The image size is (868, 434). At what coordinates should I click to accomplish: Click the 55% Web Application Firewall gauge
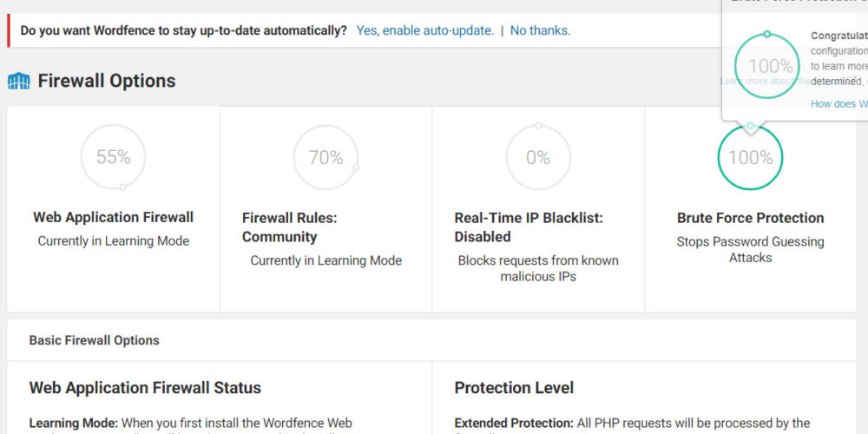click(x=113, y=157)
